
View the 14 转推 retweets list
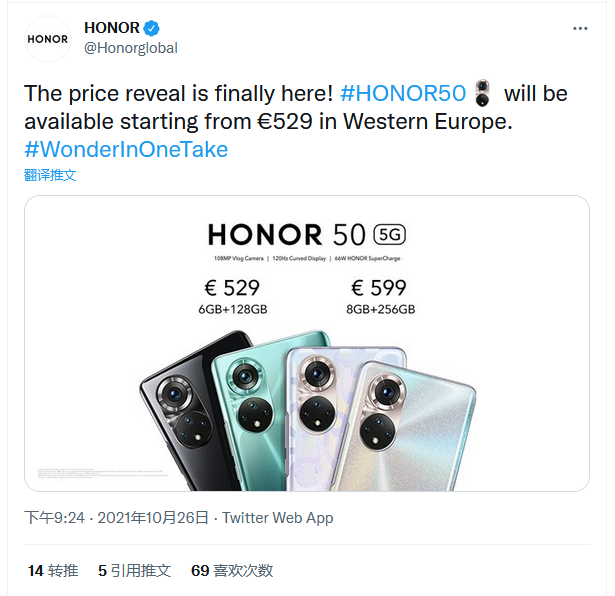coord(53,571)
